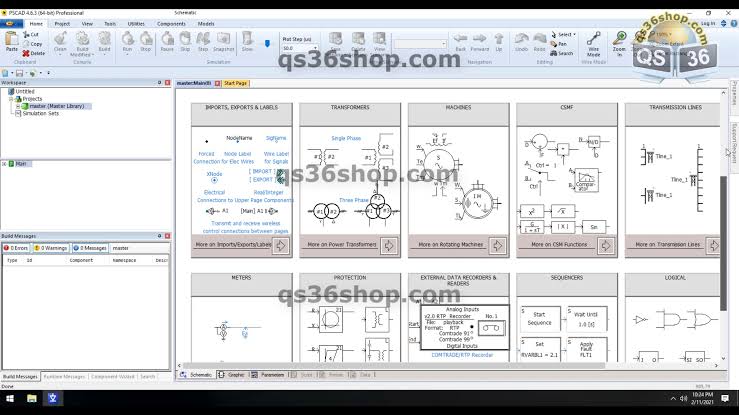Open File Explorer from the taskbar
The width and height of the screenshot is (739, 415).
click(x=32, y=399)
